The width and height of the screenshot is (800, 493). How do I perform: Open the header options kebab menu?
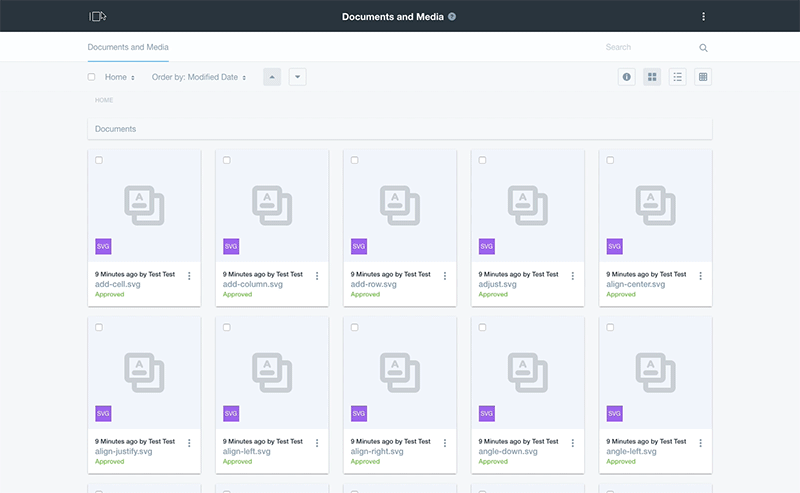coord(703,16)
